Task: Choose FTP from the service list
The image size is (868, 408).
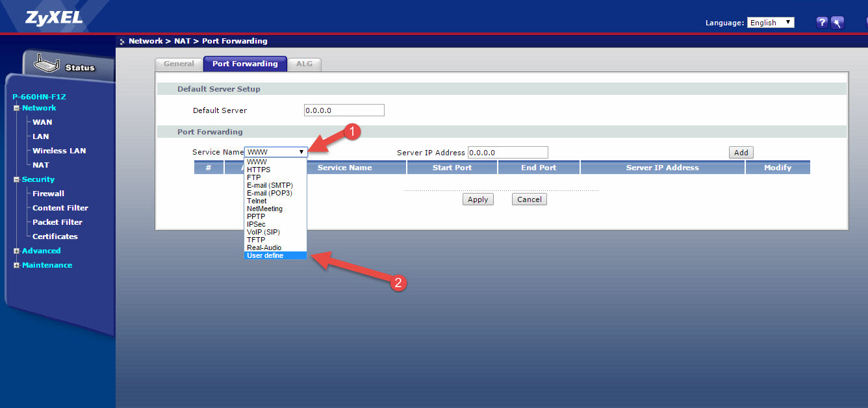Action: pos(275,177)
